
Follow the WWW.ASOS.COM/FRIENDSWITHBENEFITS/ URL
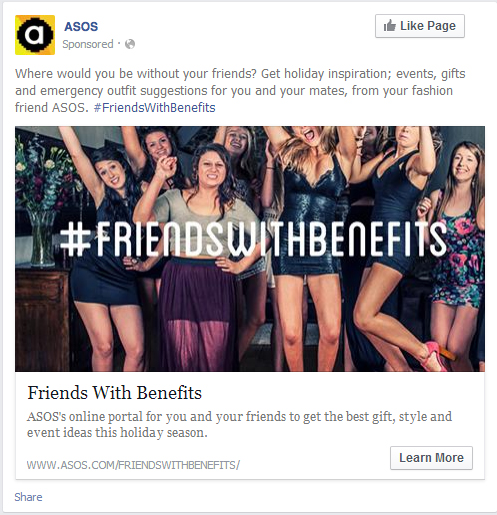tap(133, 465)
